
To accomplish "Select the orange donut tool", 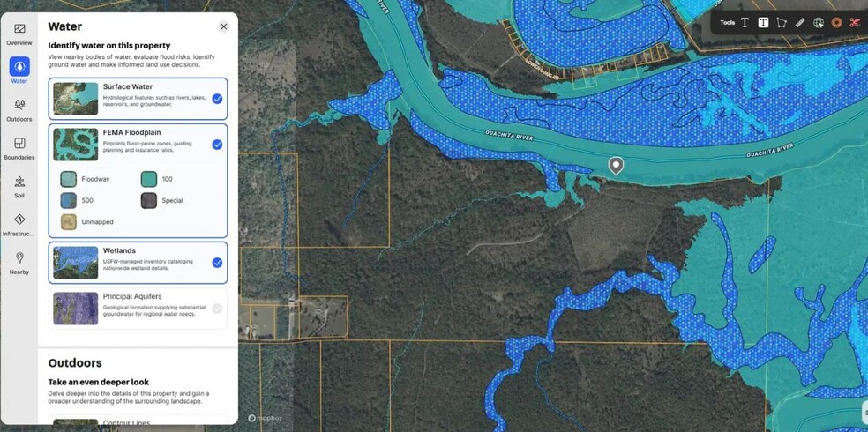I will 836,23.
